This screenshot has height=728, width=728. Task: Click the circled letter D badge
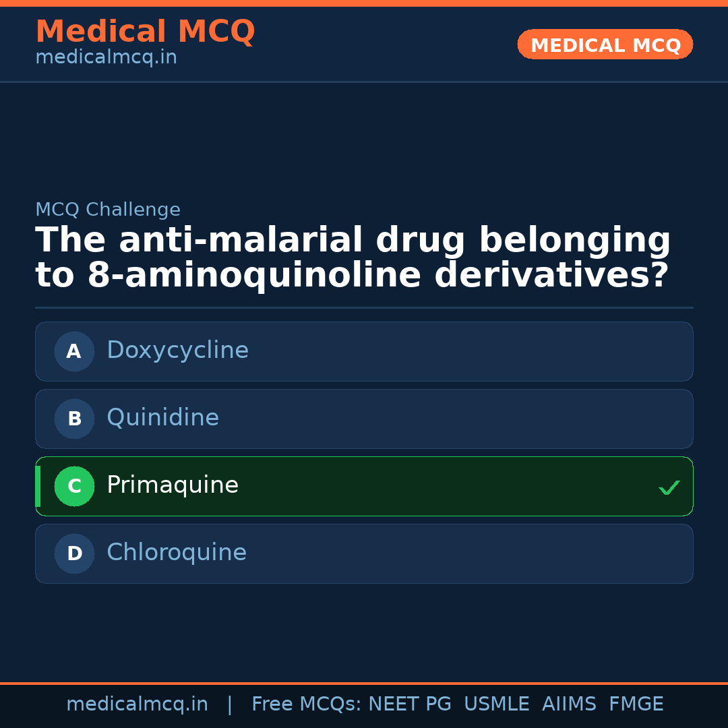74,553
